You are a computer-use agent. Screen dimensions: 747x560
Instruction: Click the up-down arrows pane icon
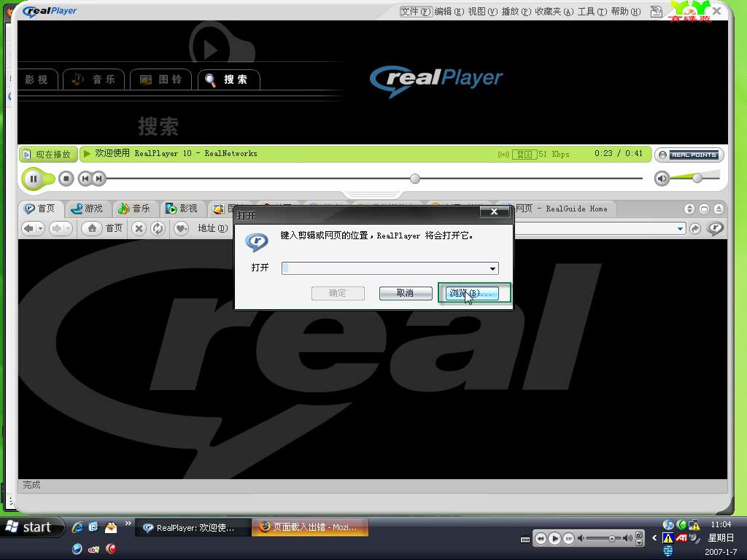pyautogui.click(x=689, y=209)
